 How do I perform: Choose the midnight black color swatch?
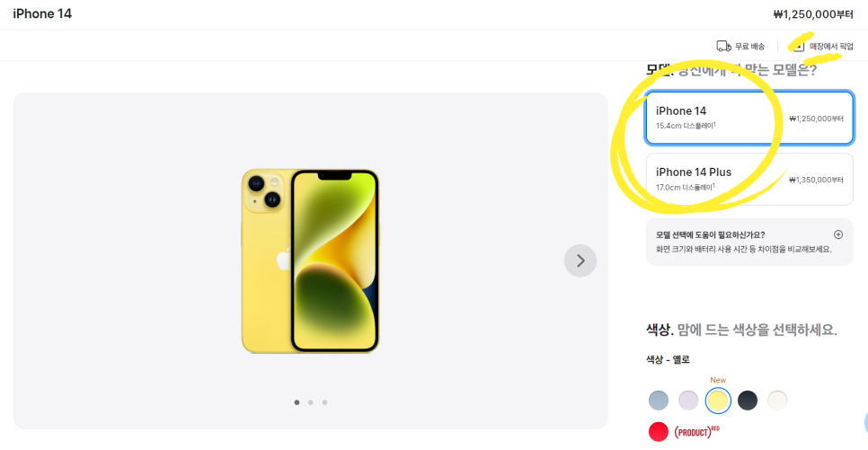coord(748,401)
